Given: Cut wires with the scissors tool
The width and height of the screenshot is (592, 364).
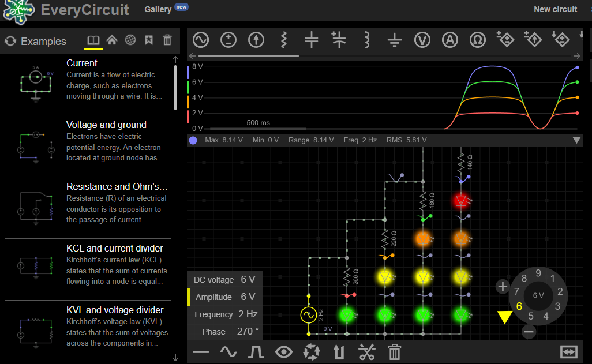Looking at the screenshot, I should 366,352.
